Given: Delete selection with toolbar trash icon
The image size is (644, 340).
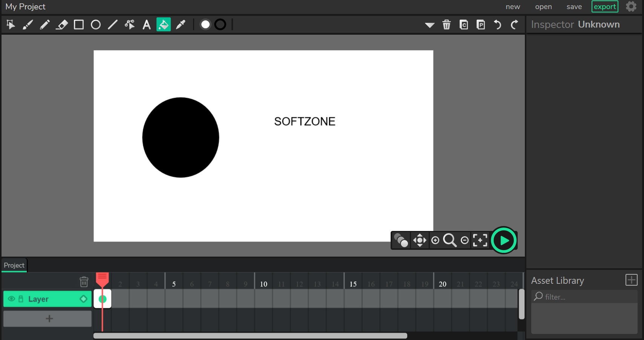Looking at the screenshot, I should (x=446, y=25).
